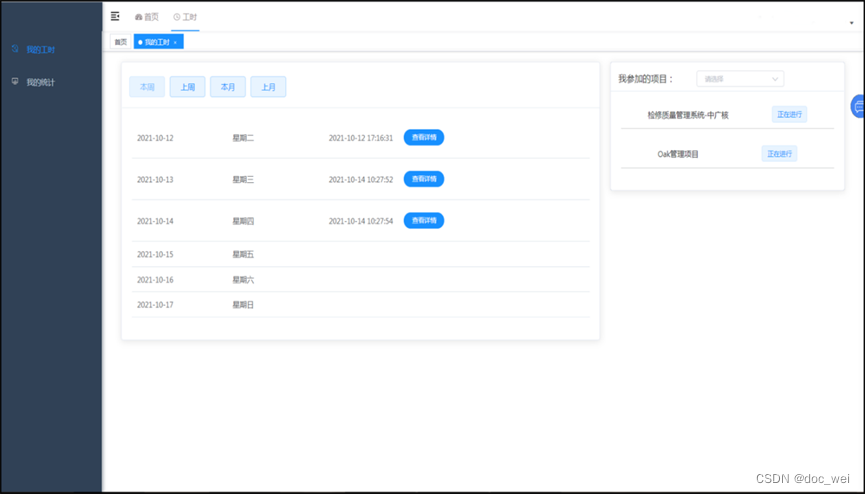Click the 2021-10-17 date cell
865x494 pixels.
[155, 305]
